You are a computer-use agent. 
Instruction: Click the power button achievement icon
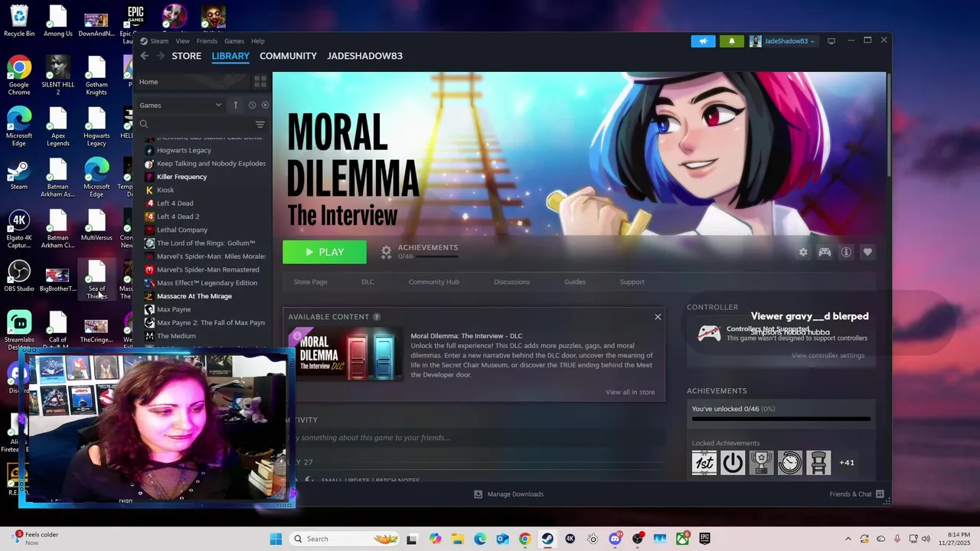coord(733,462)
